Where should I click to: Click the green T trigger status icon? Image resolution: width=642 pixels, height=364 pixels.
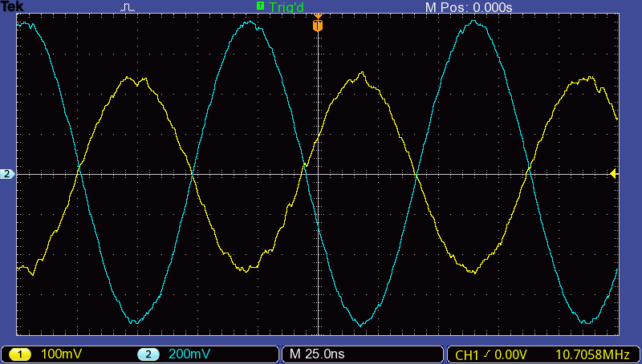pyautogui.click(x=260, y=6)
